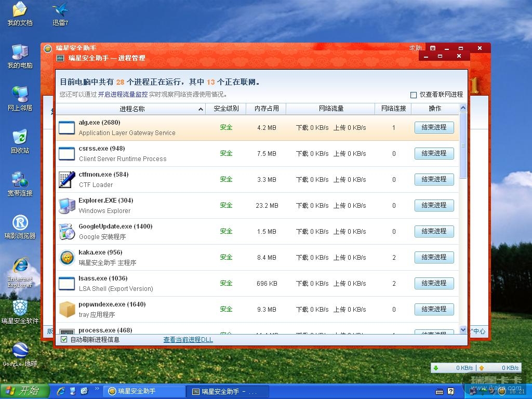
Task: Open Xunlei 7 desktop shortcut
Action: tap(60, 10)
